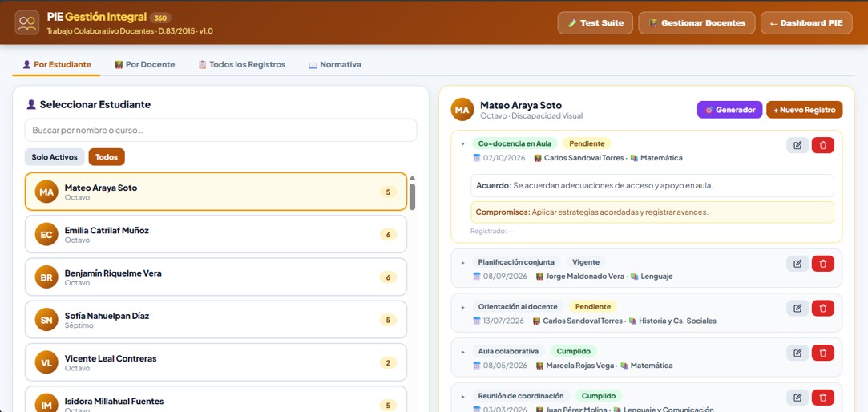This screenshot has width=868, height=412.
Task: Click Sofía Nahuelpan Díaz's SN avatar
Action: click(x=46, y=320)
